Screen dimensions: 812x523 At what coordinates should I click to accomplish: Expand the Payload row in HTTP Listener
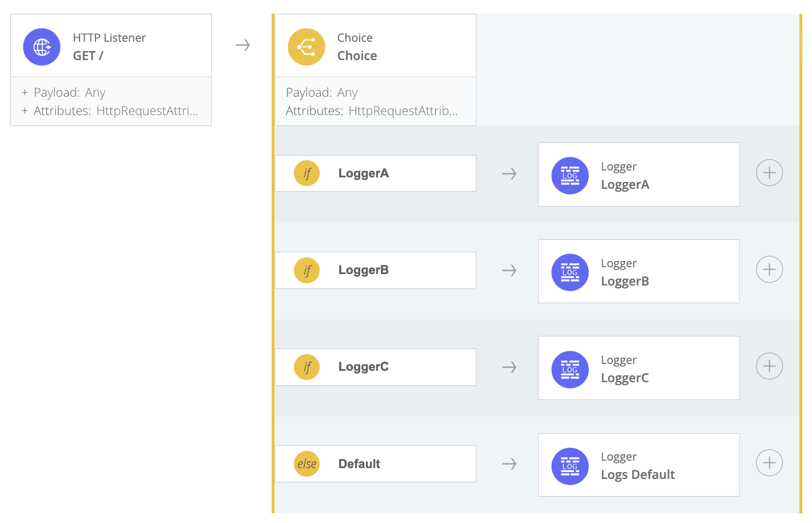[25, 93]
